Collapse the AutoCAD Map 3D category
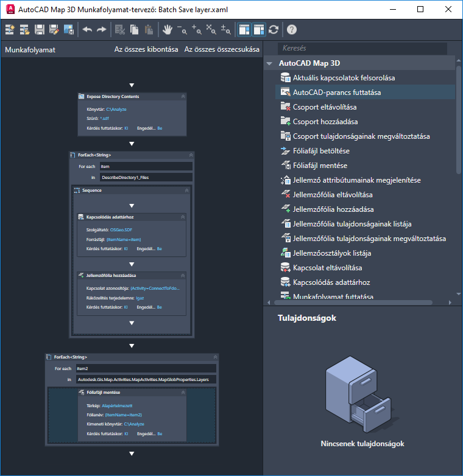This screenshot has height=476, width=463. click(x=269, y=63)
